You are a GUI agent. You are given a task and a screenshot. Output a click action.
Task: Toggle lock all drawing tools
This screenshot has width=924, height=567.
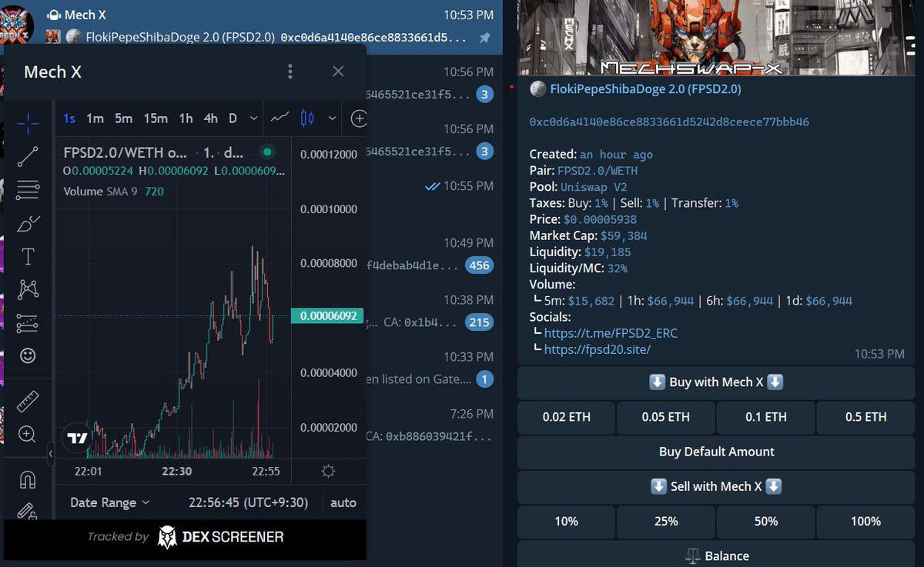tap(28, 511)
